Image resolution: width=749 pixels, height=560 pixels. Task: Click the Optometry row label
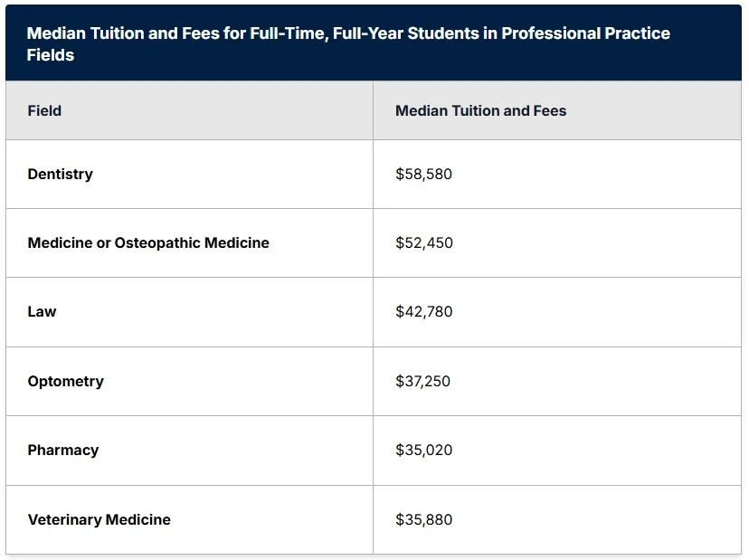coord(65,381)
